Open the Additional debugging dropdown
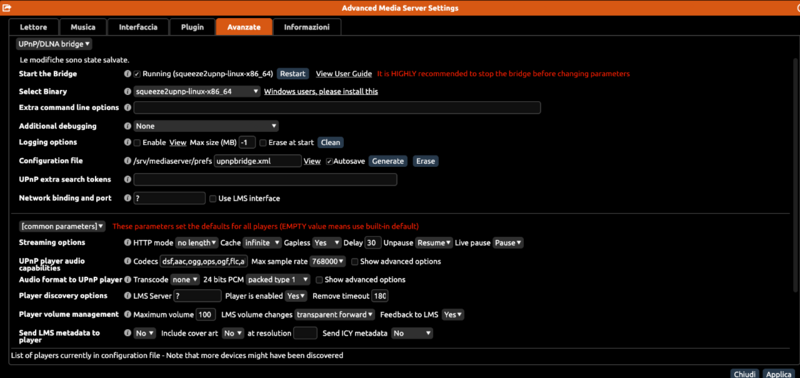The width and height of the screenshot is (800, 378). coord(206,126)
